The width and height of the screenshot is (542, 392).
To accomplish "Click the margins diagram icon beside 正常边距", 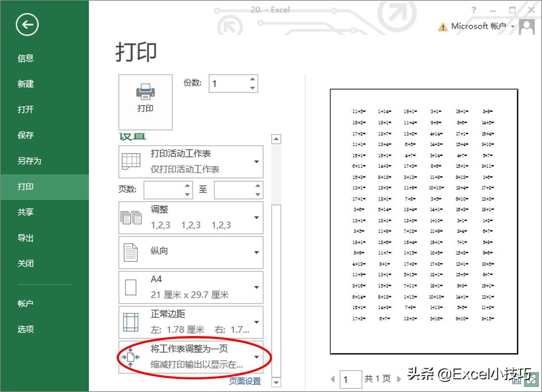I will tap(131, 321).
